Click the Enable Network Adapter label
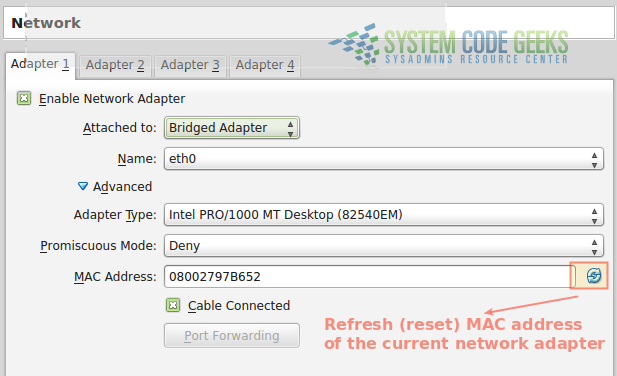The width and height of the screenshot is (617, 376). tap(112, 99)
